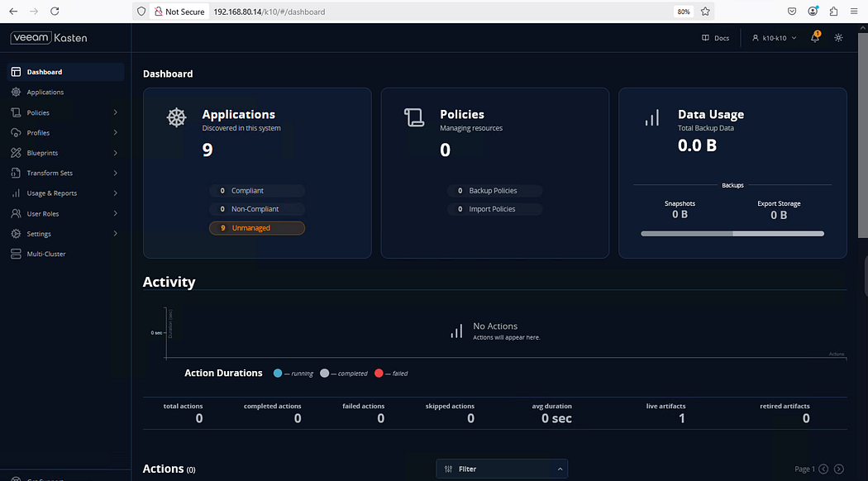Click the gray completed legend dot

[324, 373]
